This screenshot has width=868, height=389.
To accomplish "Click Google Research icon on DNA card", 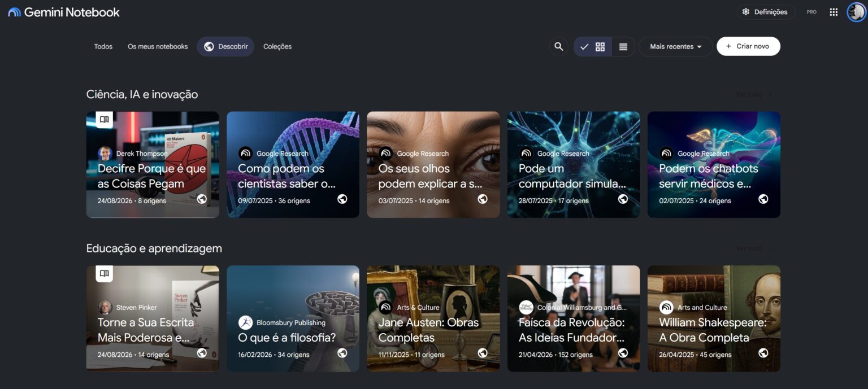I will point(245,154).
